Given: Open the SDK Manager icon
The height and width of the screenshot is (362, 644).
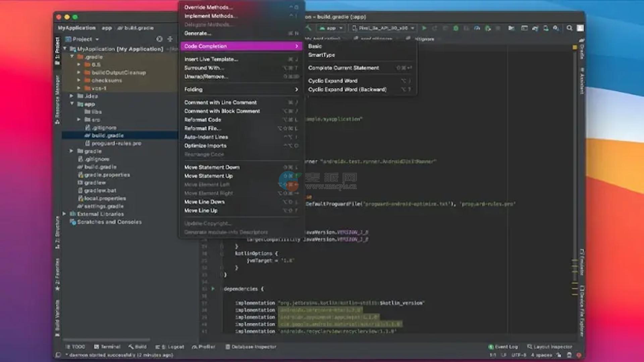Looking at the screenshot, I should click(x=556, y=28).
